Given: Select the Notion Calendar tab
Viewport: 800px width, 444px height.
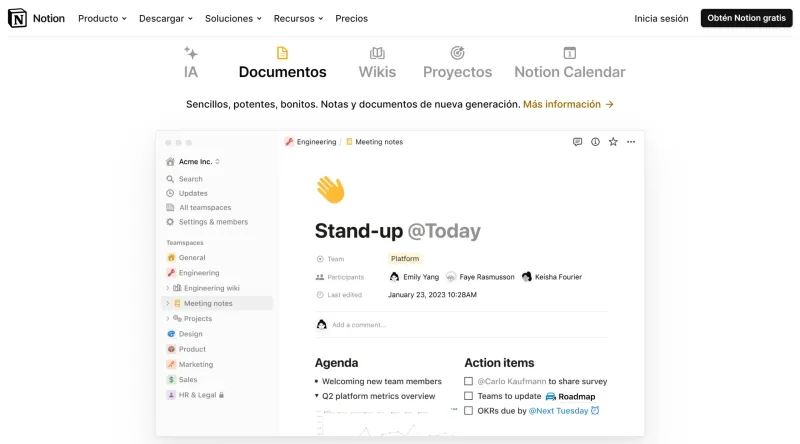Looking at the screenshot, I should 570,63.
